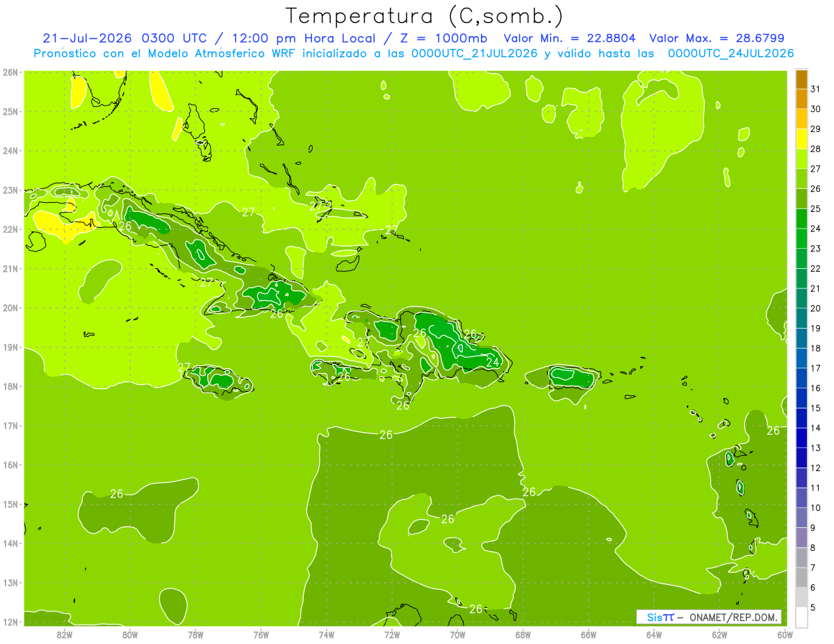
Task: Click the '74W' longitude axis label
Action: 326,635
